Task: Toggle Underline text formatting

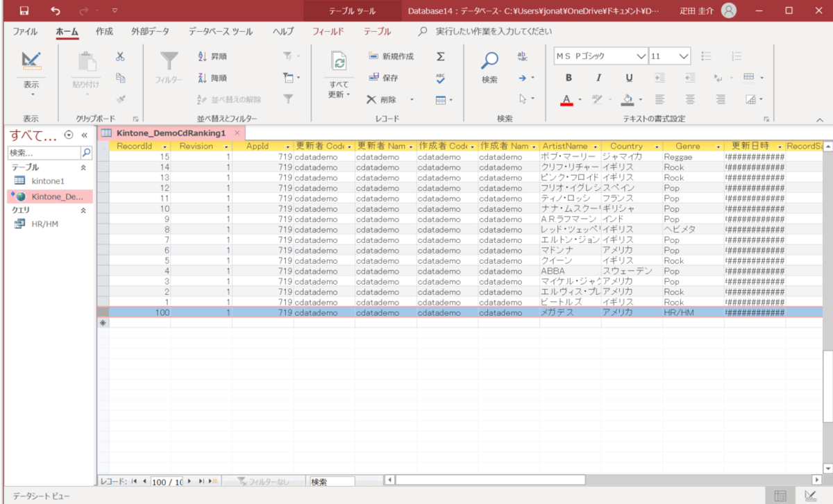Action: [x=629, y=78]
